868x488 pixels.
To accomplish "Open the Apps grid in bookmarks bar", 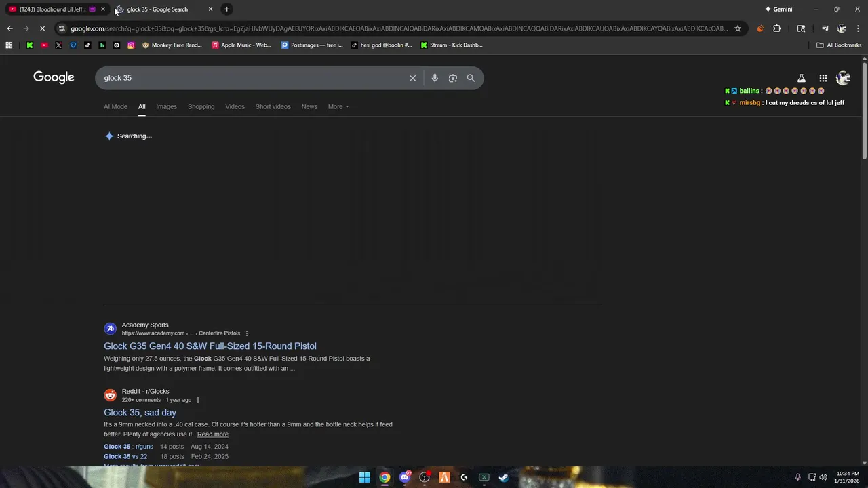I will pos(9,45).
